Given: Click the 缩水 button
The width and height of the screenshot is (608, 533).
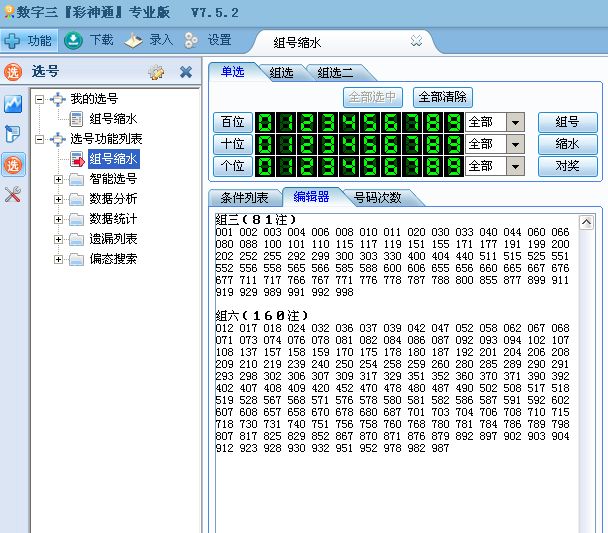Looking at the screenshot, I should click(567, 144).
